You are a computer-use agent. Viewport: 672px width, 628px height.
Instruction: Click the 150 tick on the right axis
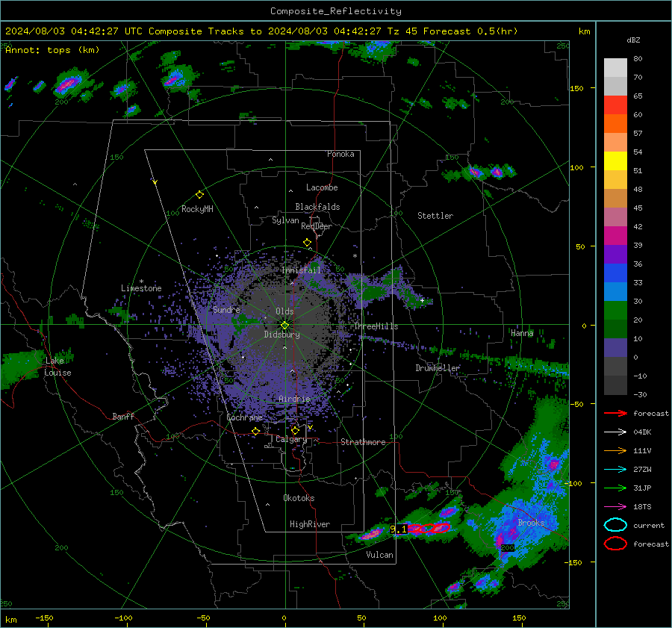[x=576, y=88]
